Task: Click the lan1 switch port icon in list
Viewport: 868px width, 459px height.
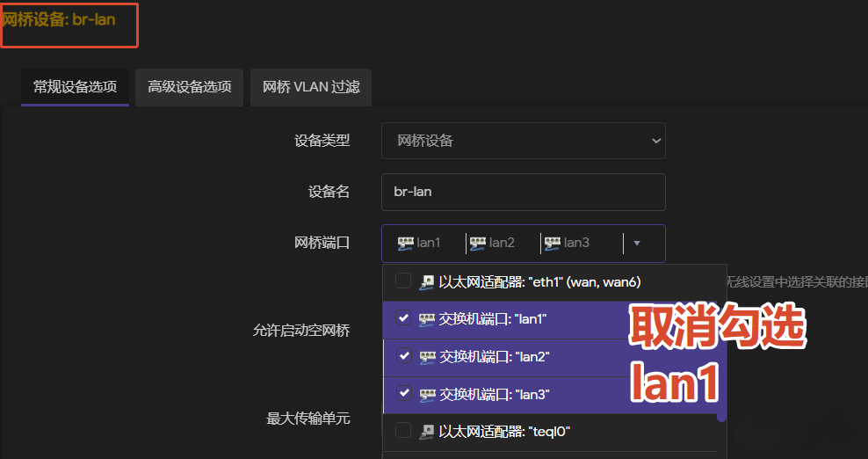Action: 426,320
